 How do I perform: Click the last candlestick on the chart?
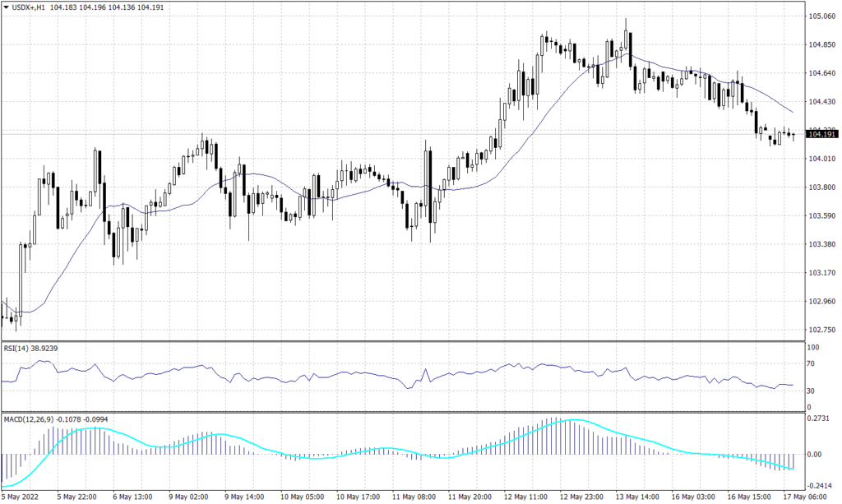(793, 136)
